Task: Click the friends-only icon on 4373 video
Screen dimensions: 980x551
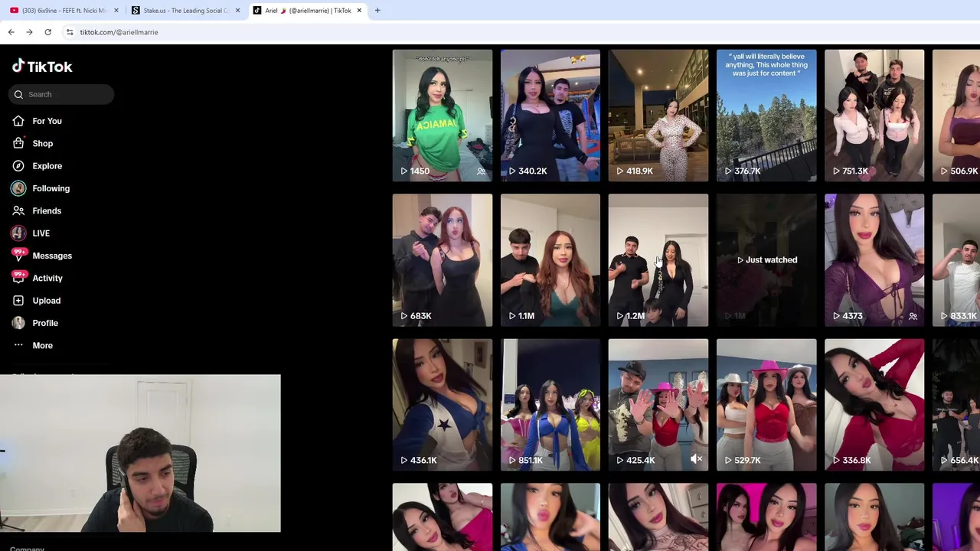Action: tap(913, 316)
